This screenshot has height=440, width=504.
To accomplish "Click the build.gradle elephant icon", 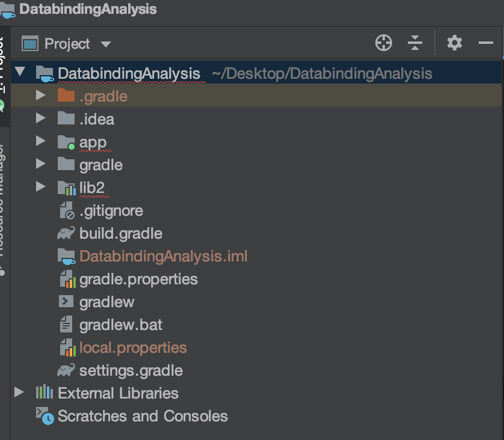I will 66,233.
